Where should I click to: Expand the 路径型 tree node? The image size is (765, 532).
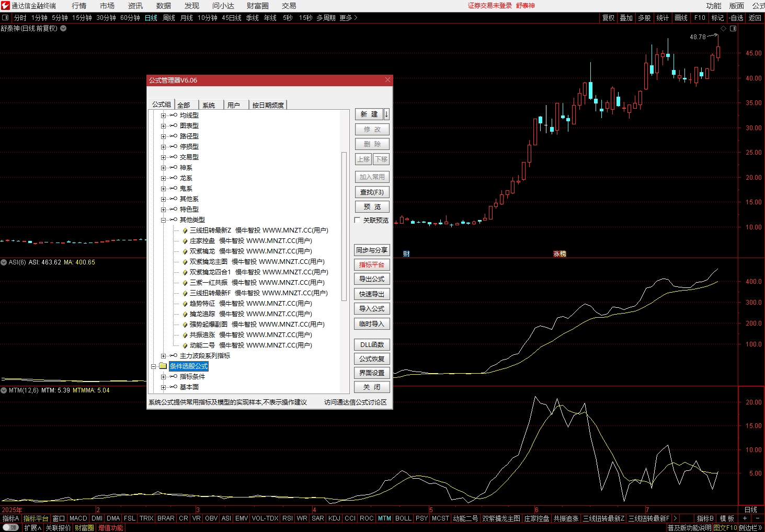click(163, 136)
